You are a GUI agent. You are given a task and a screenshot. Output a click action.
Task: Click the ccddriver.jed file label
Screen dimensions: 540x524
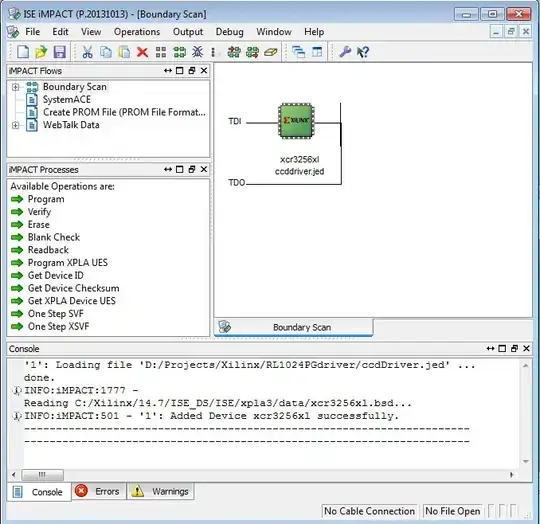point(299,171)
